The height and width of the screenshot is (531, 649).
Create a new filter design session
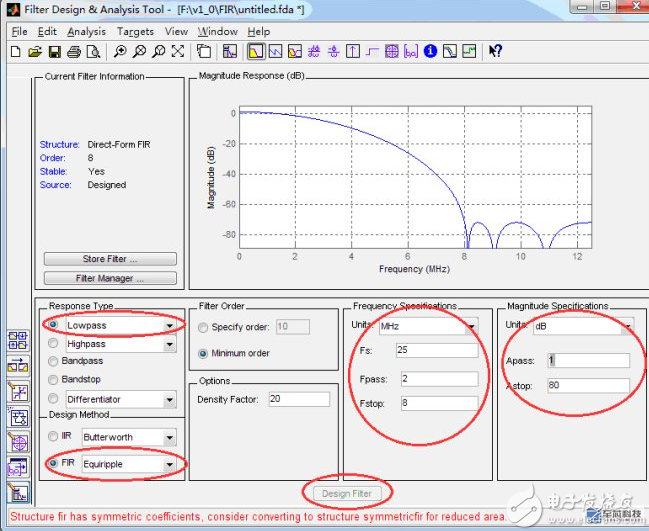tap(15, 52)
